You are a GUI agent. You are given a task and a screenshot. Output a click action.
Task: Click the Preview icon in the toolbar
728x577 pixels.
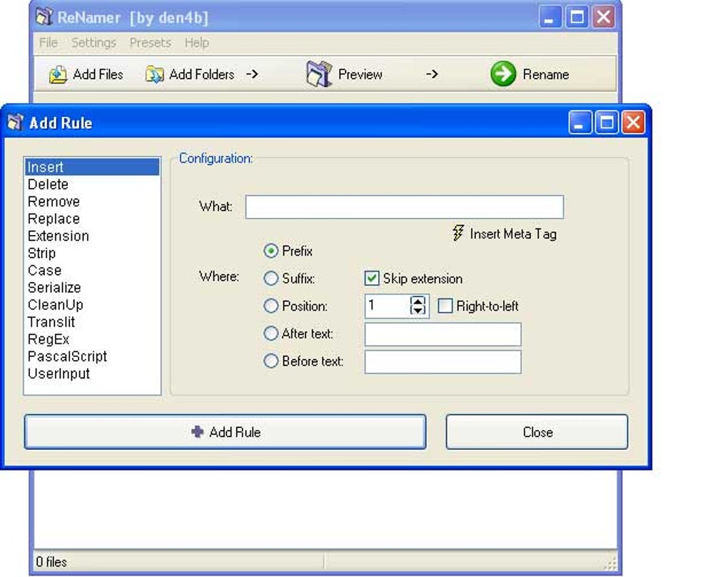[319, 74]
